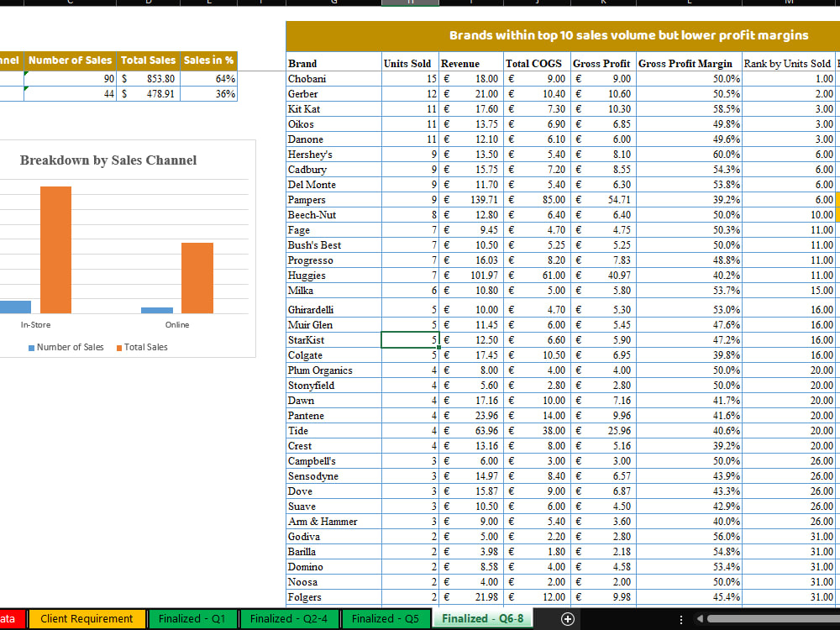This screenshot has width=840, height=630.
Task: Click the 36% sales percentage cell
Action: click(x=209, y=94)
